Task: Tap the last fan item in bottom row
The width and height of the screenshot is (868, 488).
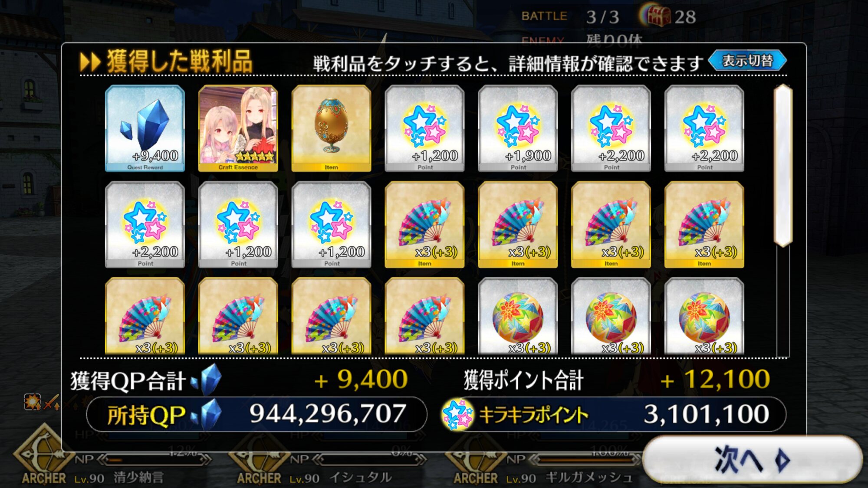Action: pyautogui.click(x=424, y=317)
